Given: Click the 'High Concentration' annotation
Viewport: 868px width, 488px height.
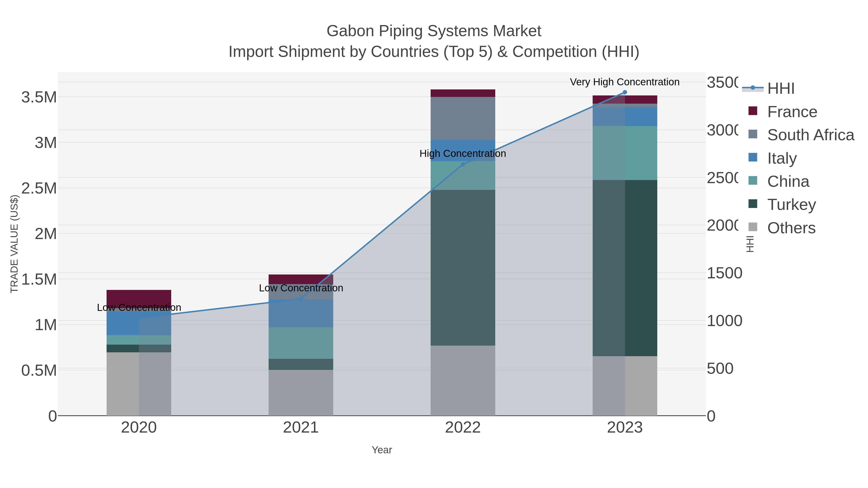Looking at the screenshot, I should tap(463, 154).
